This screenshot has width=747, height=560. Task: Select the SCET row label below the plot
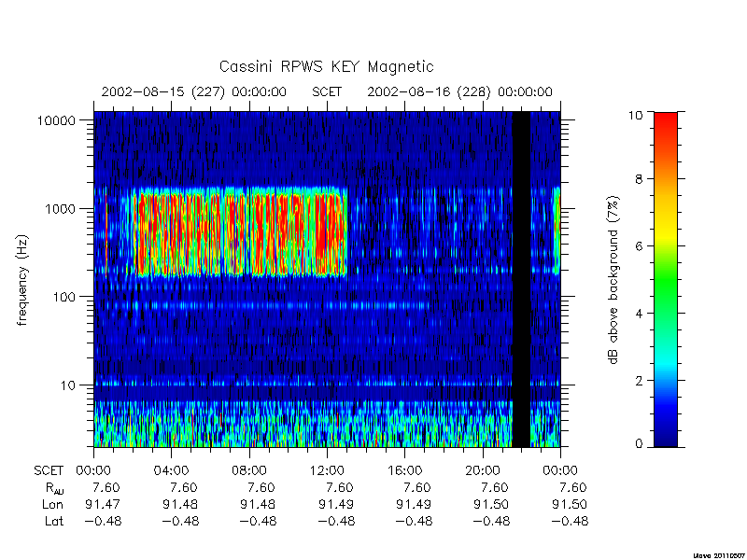pyautogui.click(x=49, y=471)
